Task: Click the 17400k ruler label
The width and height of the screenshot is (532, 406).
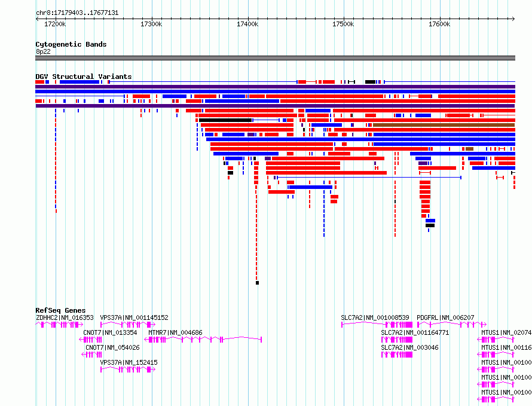Action: coord(247,24)
